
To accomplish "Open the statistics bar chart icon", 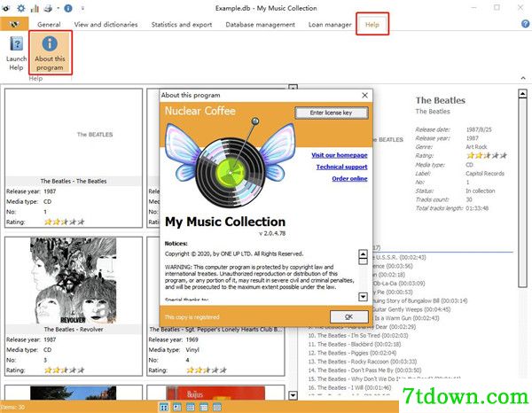I will (35, 8).
